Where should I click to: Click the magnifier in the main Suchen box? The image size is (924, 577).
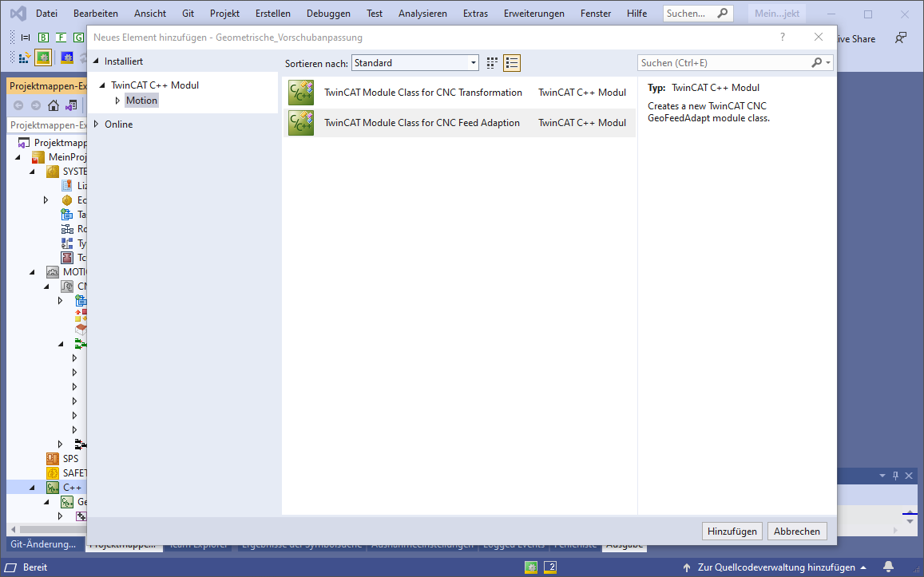[x=723, y=13]
